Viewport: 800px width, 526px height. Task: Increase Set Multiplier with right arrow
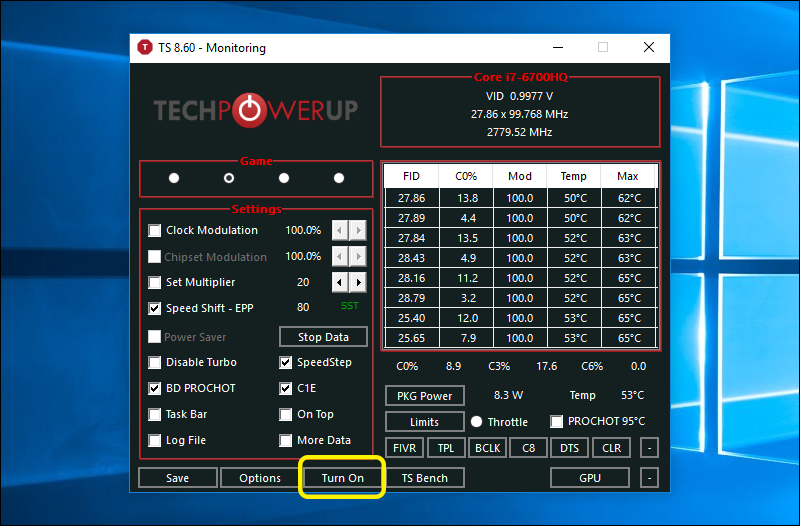358,282
